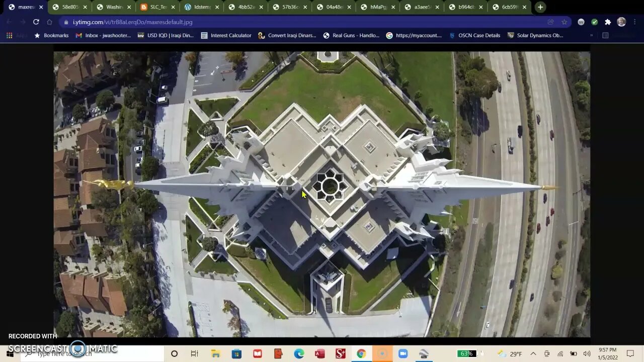Switch to the ldstemp WordPress tab

pos(201,7)
